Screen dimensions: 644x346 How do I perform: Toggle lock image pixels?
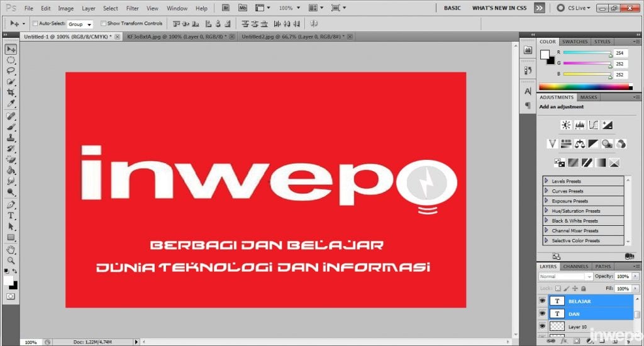pos(567,289)
